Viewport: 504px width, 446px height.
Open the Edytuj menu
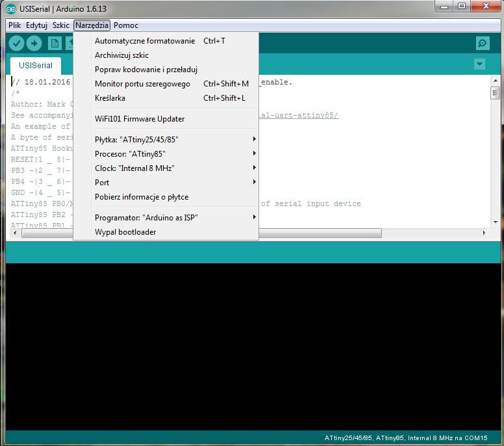click(36, 25)
